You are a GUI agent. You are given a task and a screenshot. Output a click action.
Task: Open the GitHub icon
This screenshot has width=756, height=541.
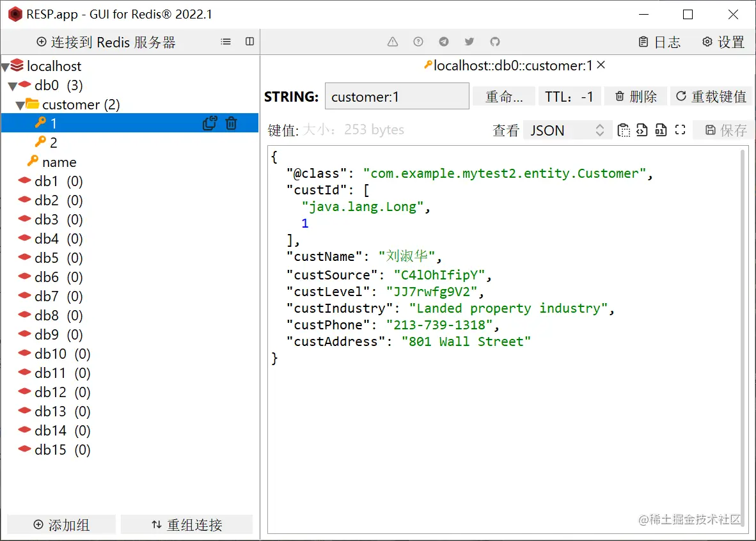point(494,42)
